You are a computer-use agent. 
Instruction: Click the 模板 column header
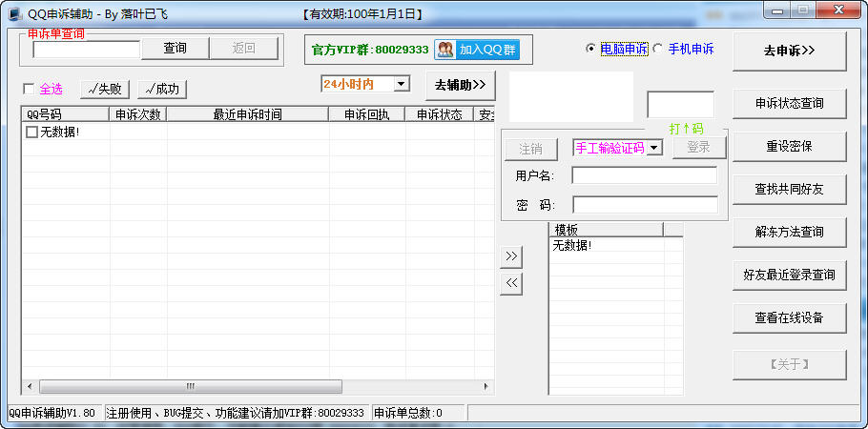click(606, 230)
